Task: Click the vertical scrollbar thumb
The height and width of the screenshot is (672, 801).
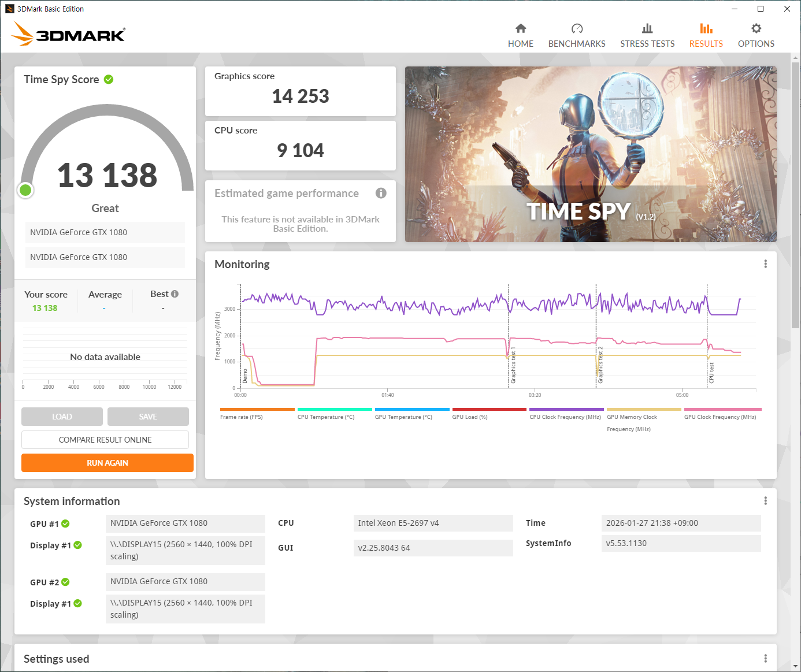Action: point(795,196)
